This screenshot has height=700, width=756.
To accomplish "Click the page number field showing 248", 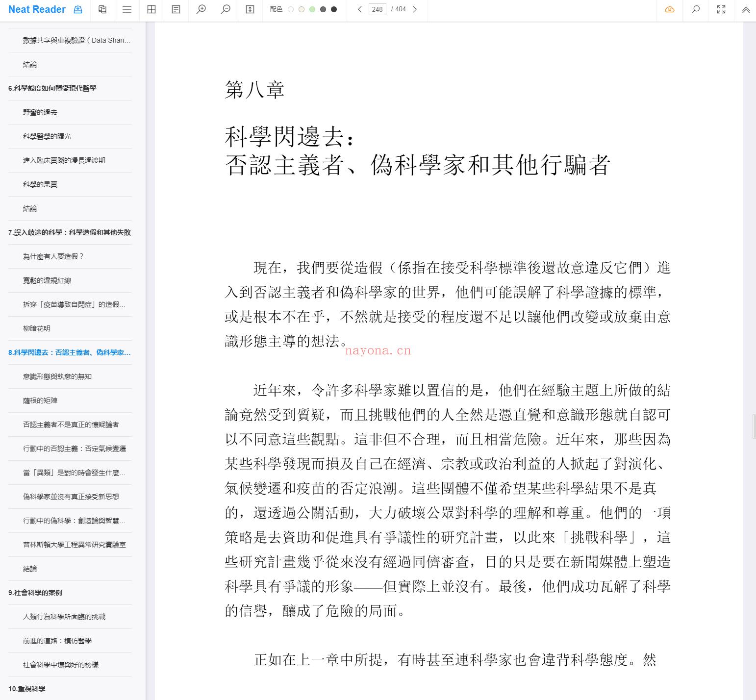I will tap(378, 9).
